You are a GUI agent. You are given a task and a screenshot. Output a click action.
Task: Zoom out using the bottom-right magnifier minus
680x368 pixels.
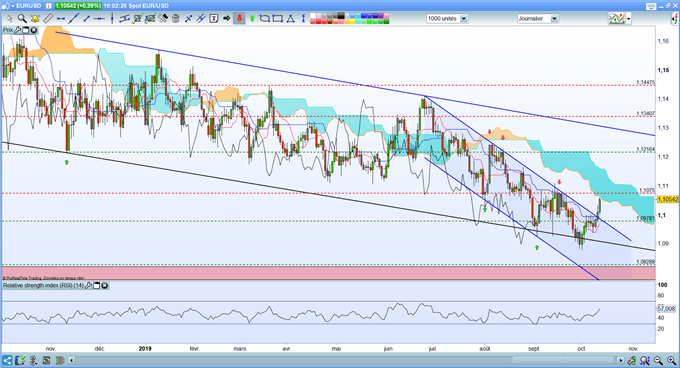tap(658, 360)
